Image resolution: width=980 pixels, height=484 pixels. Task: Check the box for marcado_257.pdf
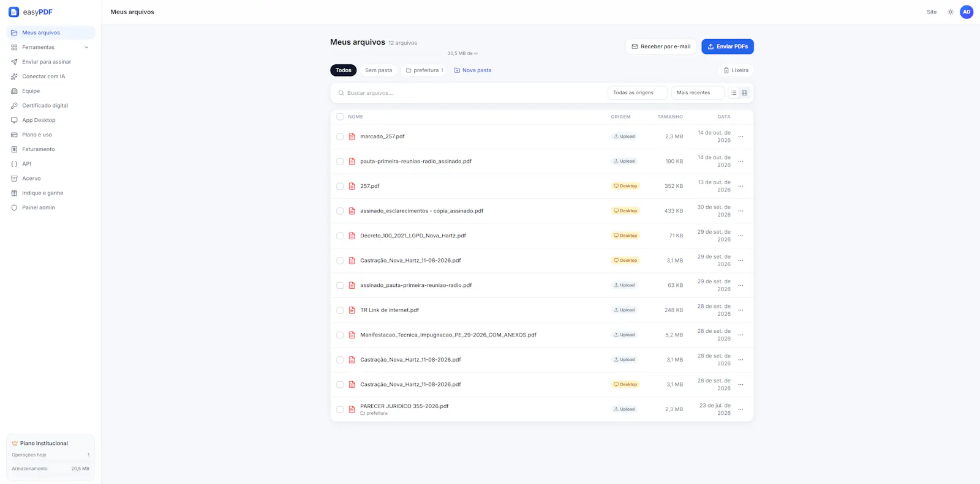(340, 136)
